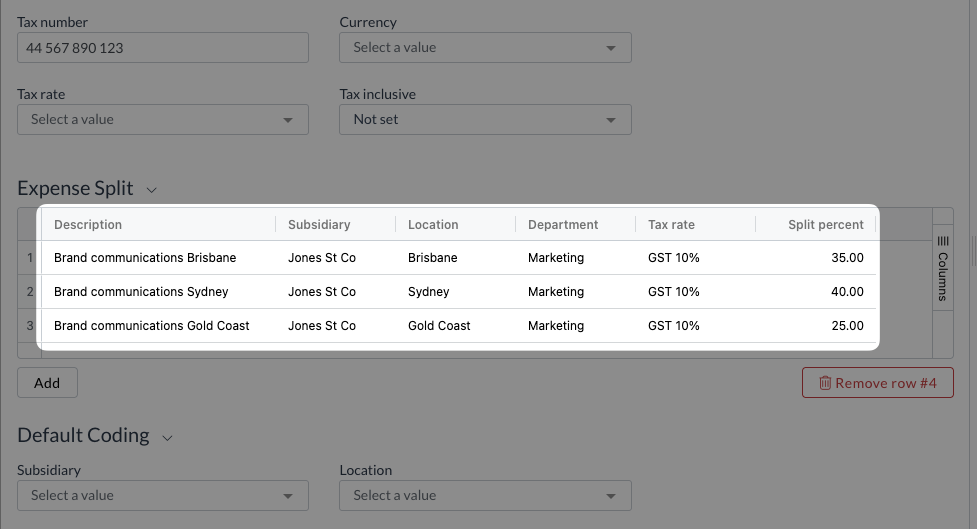
Task: Open the Tax inclusive dropdown
Action: click(485, 120)
